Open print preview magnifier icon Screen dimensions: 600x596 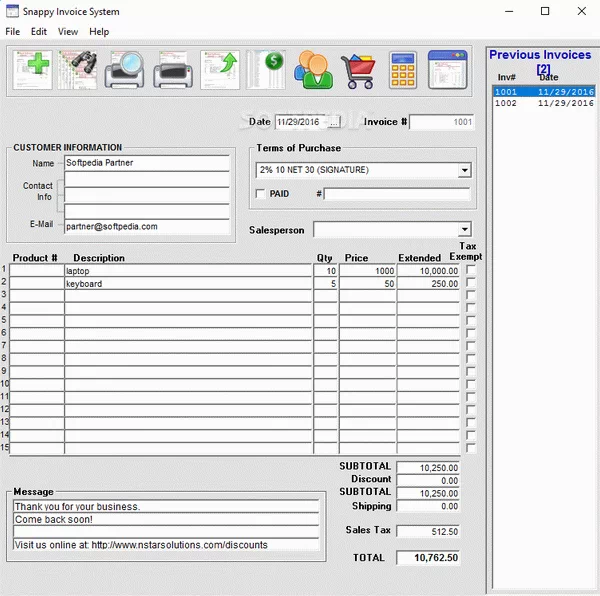click(128, 70)
